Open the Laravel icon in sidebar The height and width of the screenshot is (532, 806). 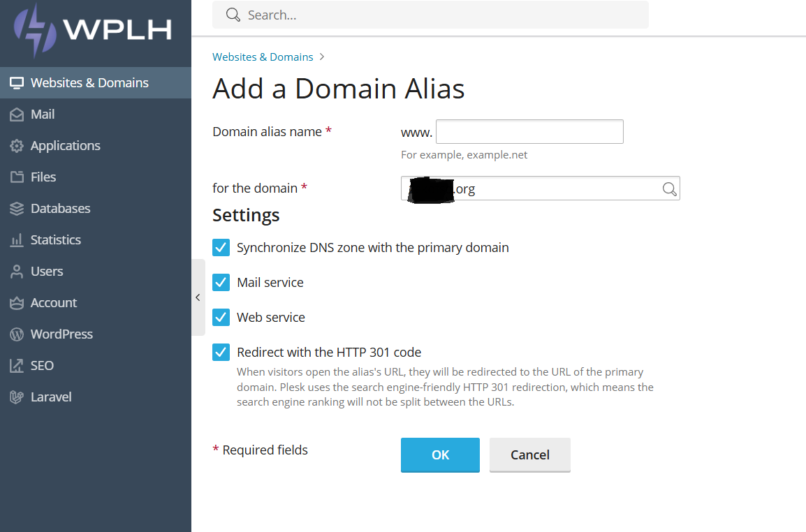click(x=17, y=397)
